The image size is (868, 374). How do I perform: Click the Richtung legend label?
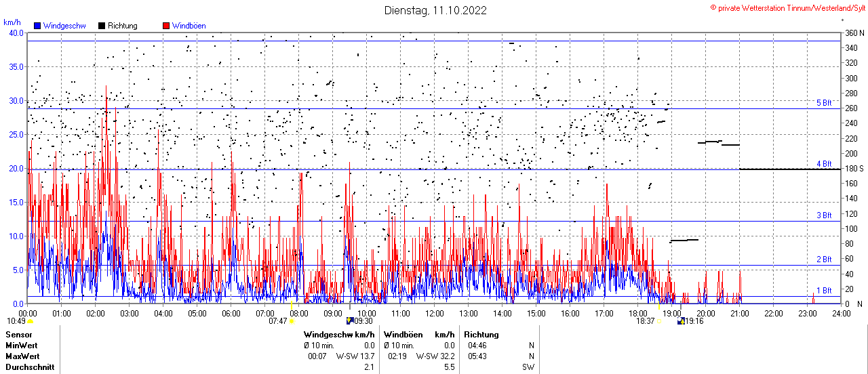coord(123,26)
